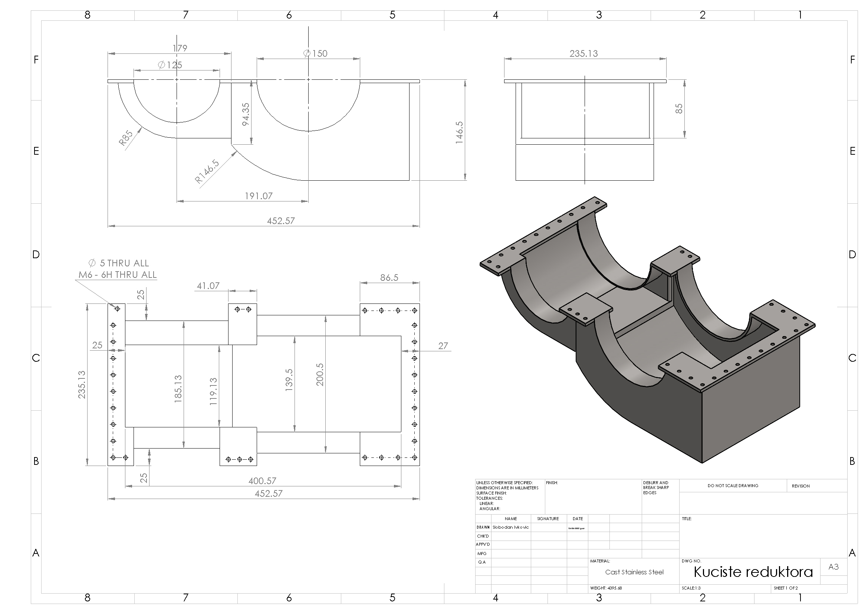Click the Ø125 diameter dimension
The width and height of the screenshot is (868, 614).
tap(170, 65)
